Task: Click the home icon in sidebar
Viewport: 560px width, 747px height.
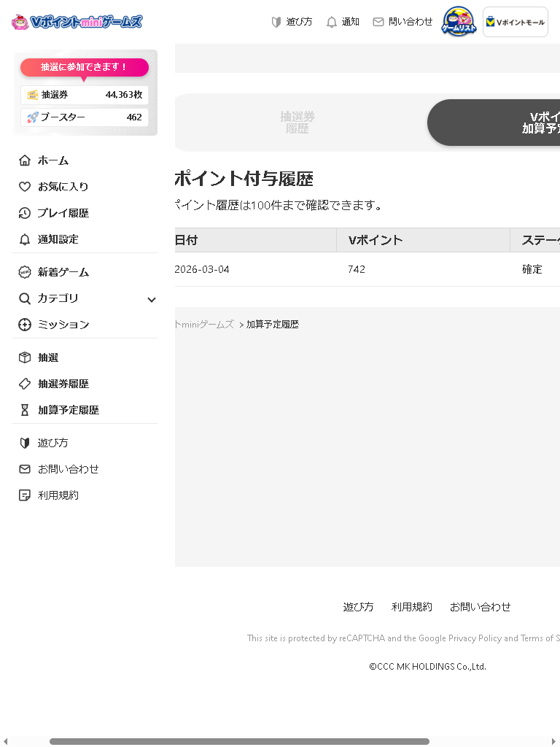Action: [x=25, y=160]
